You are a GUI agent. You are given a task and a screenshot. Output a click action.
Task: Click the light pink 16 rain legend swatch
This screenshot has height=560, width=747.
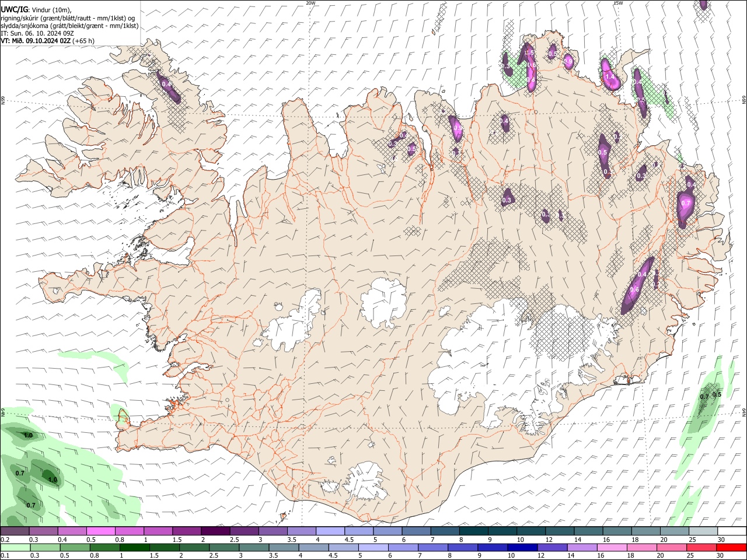[612, 547]
